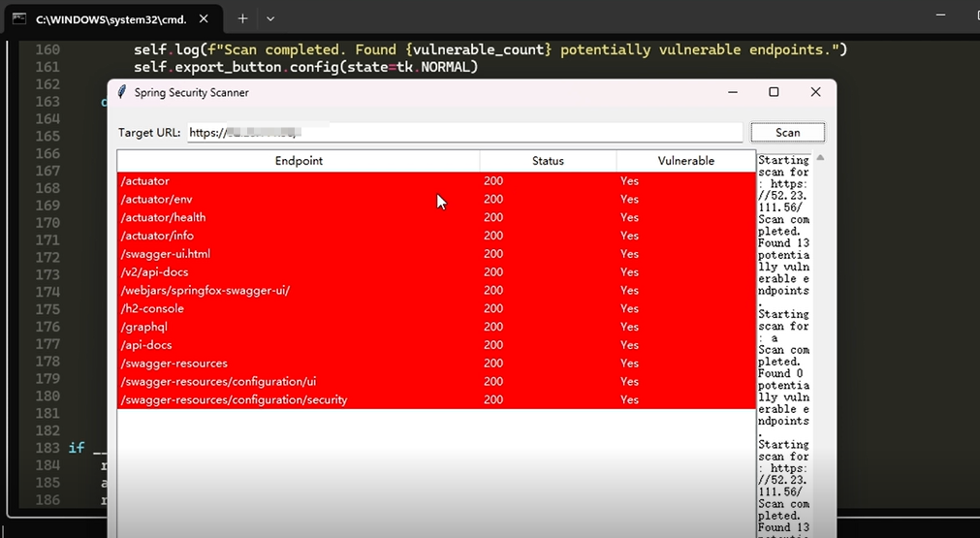980x538 pixels.
Task: Select the /swagger-resources/configuration/security row
Action: (x=436, y=400)
